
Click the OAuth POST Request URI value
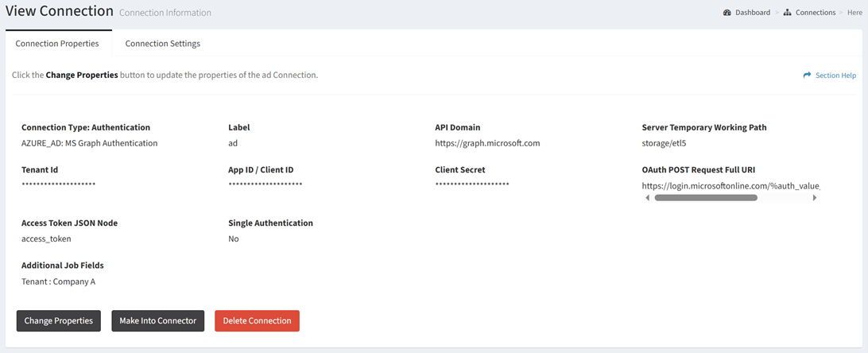[x=730, y=186]
